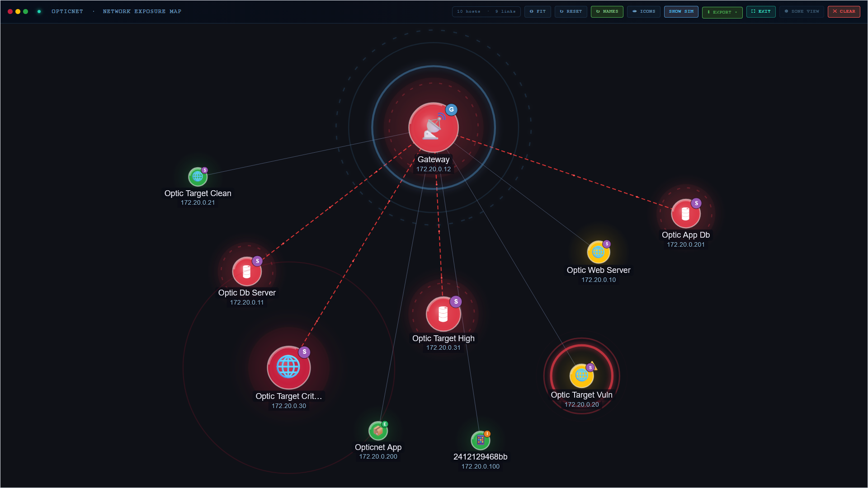Image resolution: width=868 pixels, height=488 pixels.
Task: Click the S badge on Optic App Db
Action: [696, 203]
